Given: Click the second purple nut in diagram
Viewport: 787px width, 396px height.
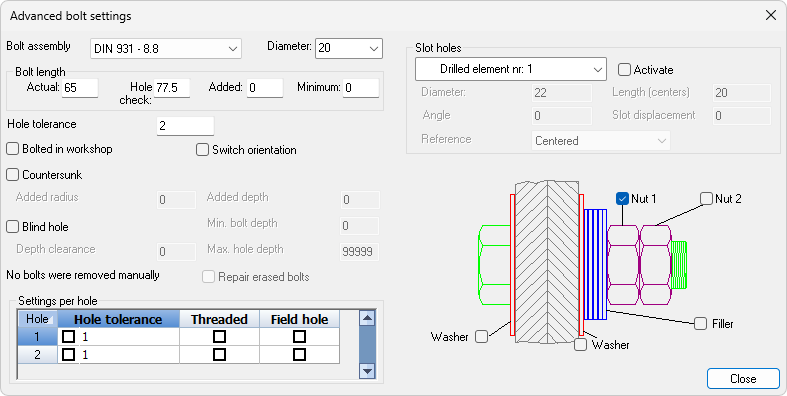Looking at the screenshot, I should click(655, 265).
